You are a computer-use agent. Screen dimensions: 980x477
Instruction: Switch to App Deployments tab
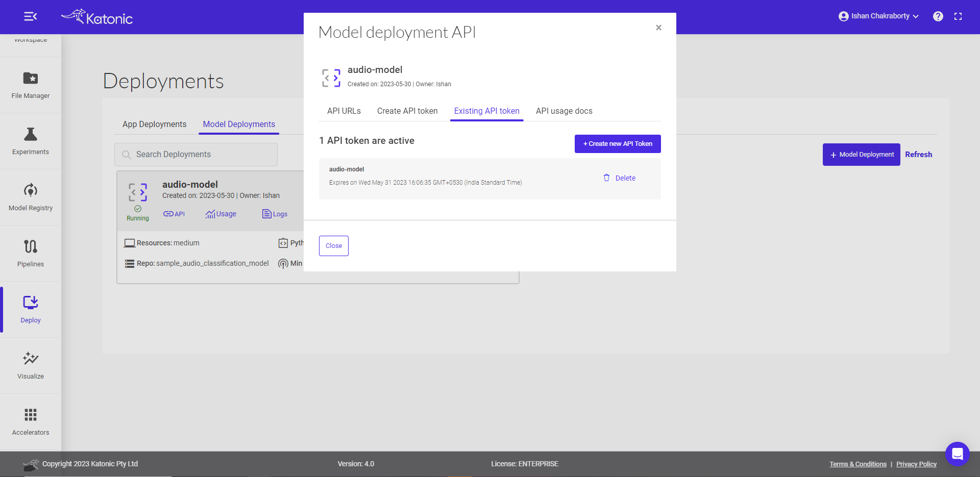click(154, 124)
